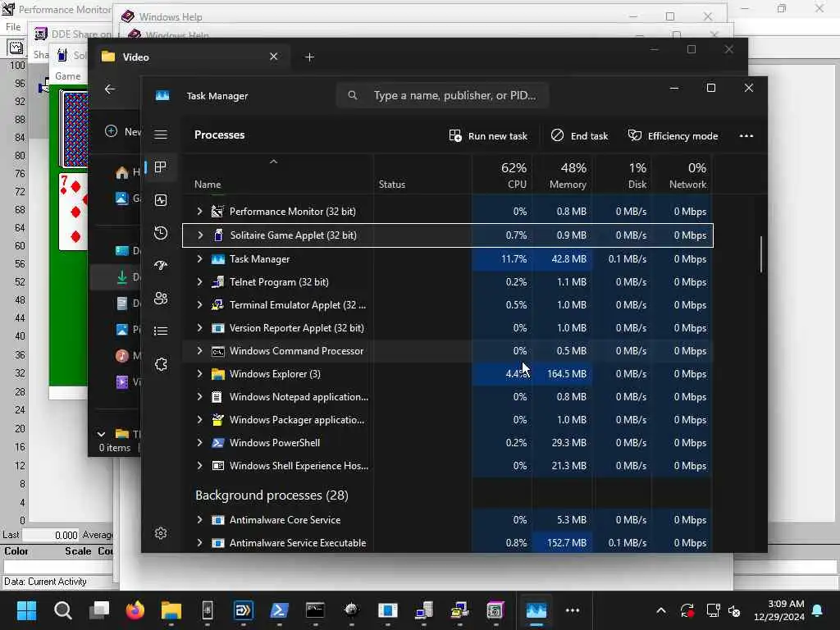Open Windows Start menu
Viewport: 840px width, 630px height.
point(26,610)
